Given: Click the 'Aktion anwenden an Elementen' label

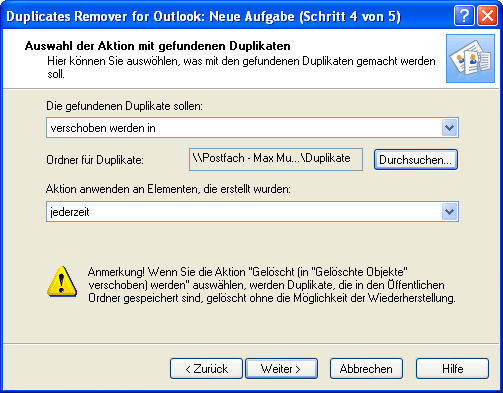Looking at the screenshot, I should click(168, 189).
